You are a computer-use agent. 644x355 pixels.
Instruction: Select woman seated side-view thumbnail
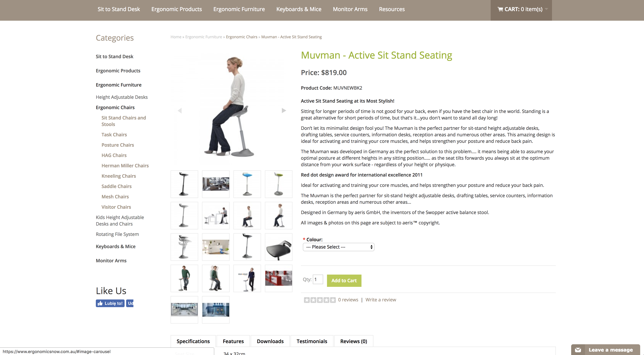[247, 216]
